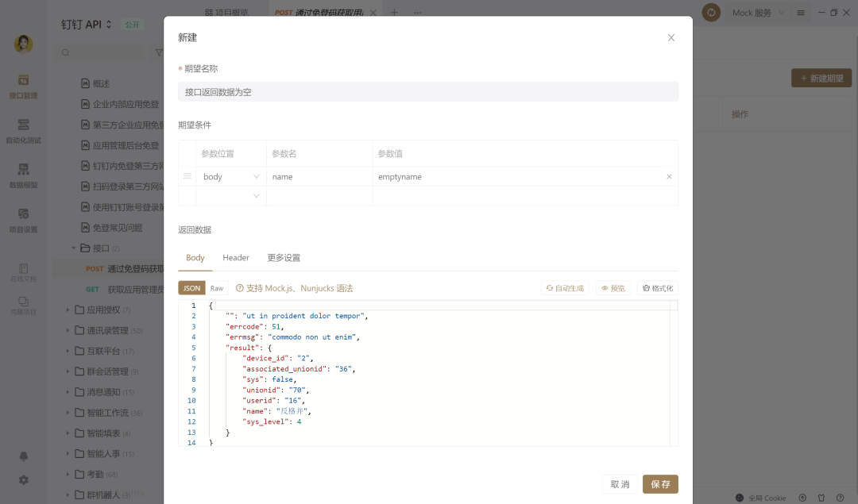This screenshot has height=504, width=858.
Task: Click the upload arrow icon at bottom right
Action: pos(802,498)
